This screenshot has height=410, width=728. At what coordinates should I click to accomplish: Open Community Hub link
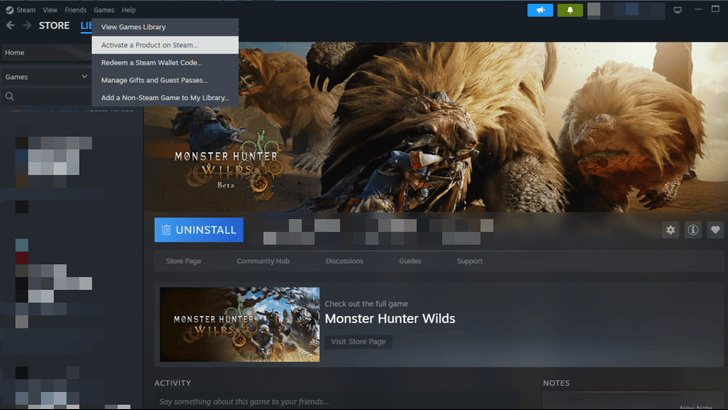pyautogui.click(x=263, y=261)
